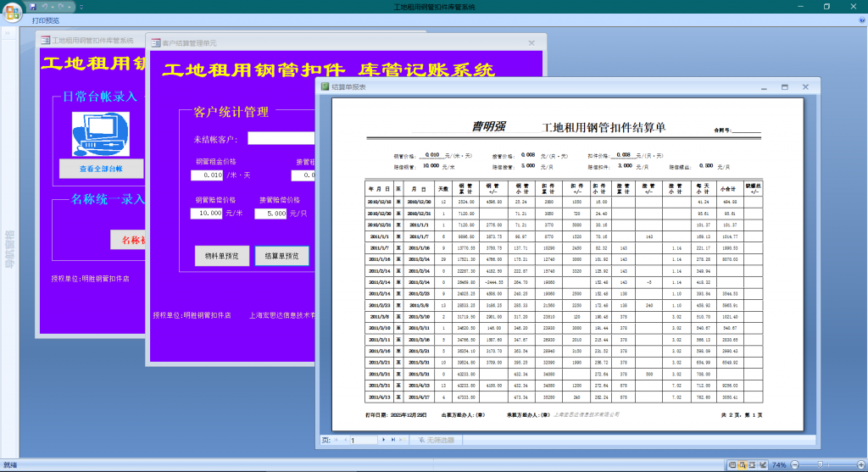Jump to last page of the report
The height and width of the screenshot is (472, 868).
393,441
